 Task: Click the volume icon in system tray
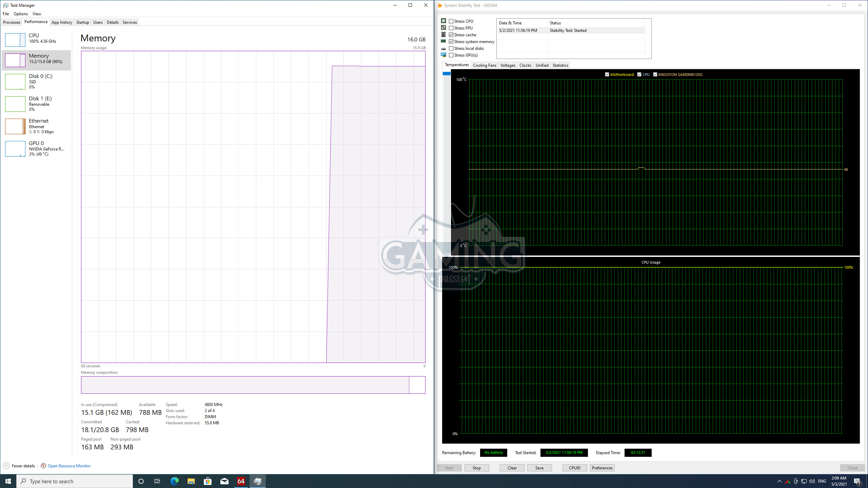pyautogui.click(x=812, y=481)
